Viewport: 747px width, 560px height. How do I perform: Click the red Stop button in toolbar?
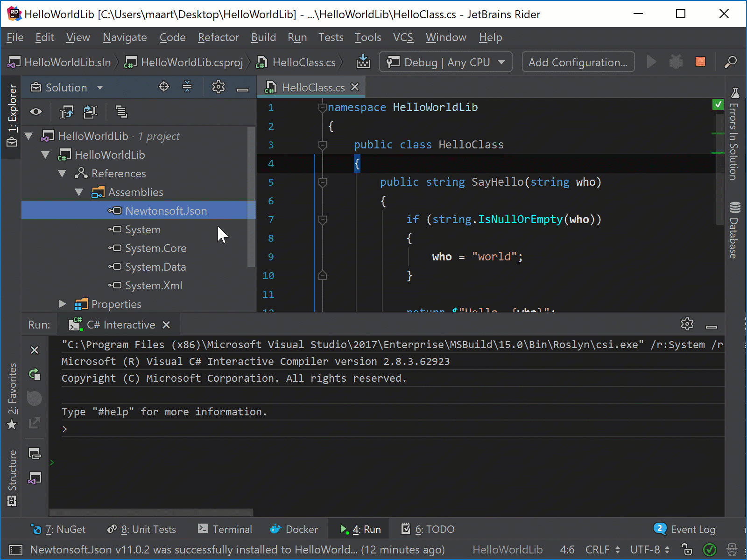pos(700,62)
